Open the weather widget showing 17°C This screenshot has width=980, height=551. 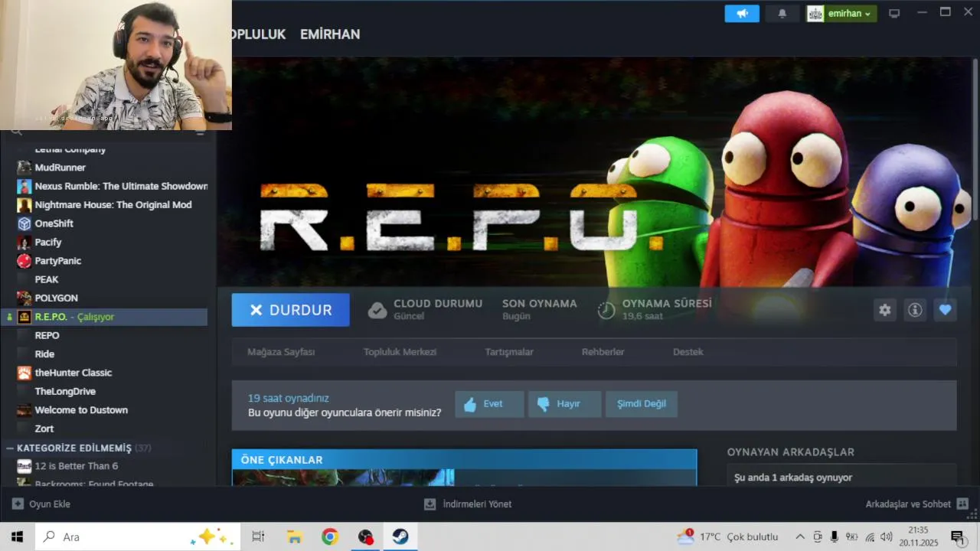[x=727, y=536]
